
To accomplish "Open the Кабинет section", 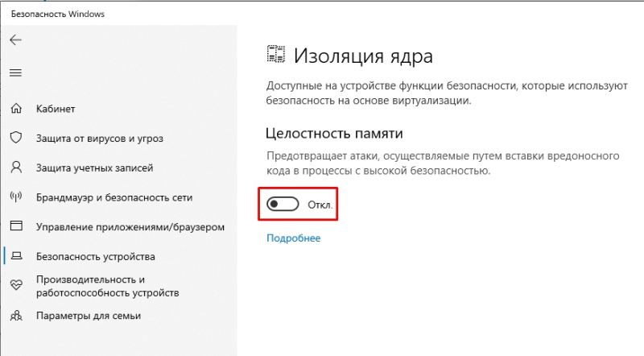I will 56,109.
